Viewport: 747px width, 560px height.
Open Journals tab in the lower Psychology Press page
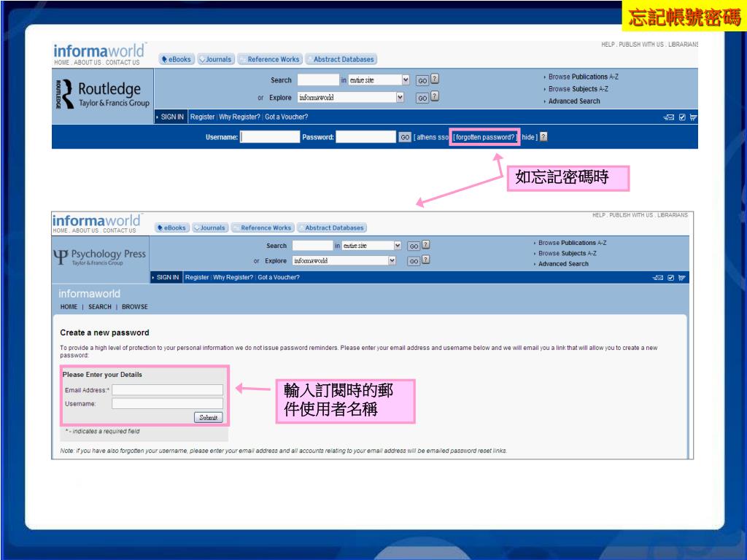[210, 227]
